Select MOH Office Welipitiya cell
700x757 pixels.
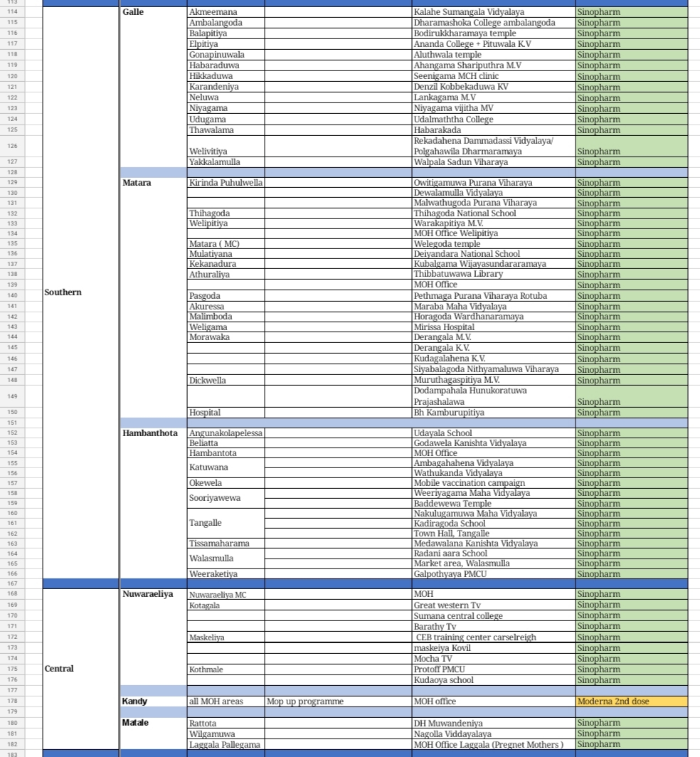point(494,233)
